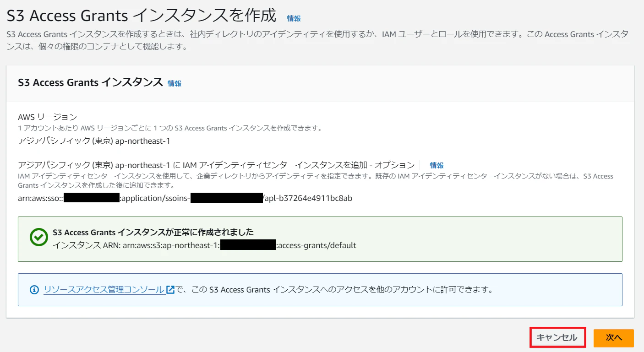Open the リソースアクセス管理コンソール link

click(x=109, y=289)
